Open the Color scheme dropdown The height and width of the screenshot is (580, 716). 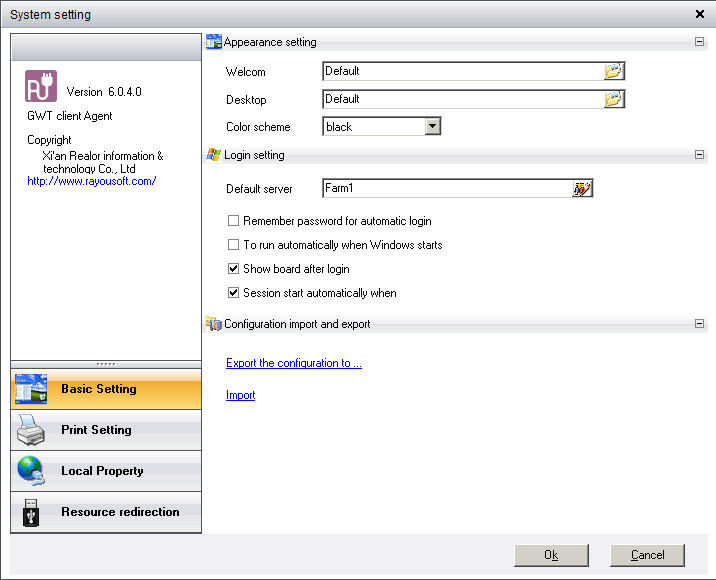pyautogui.click(x=432, y=127)
